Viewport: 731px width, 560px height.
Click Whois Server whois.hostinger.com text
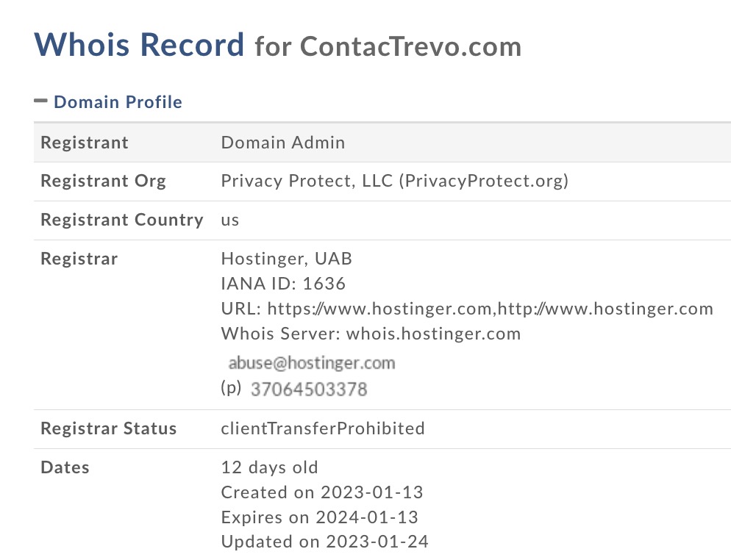tap(371, 334)
